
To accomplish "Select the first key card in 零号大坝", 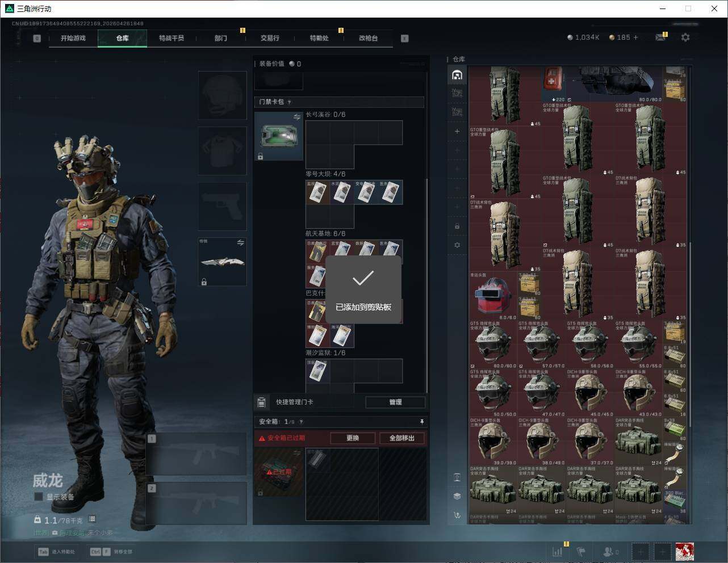I will click(318, 192).
